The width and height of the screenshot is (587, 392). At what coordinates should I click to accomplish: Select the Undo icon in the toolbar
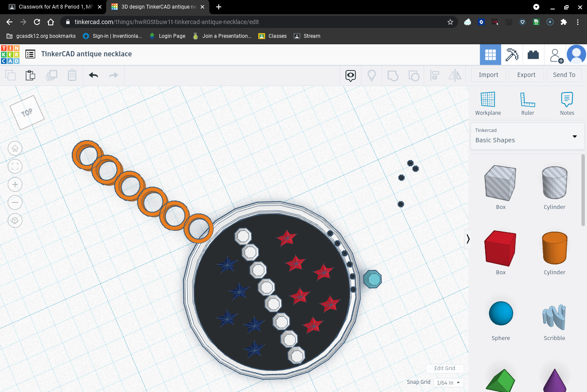[x=93, y=75]
